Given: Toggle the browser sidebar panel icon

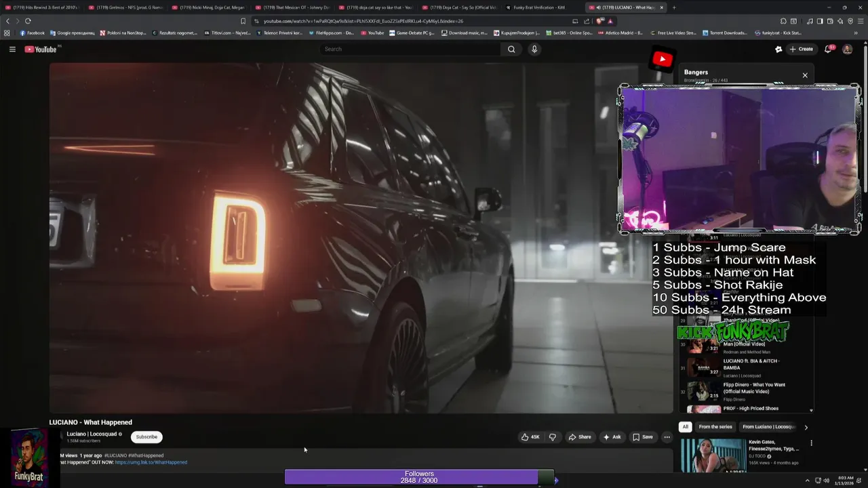Looking at the screenshot, I should tap(820, 21).
